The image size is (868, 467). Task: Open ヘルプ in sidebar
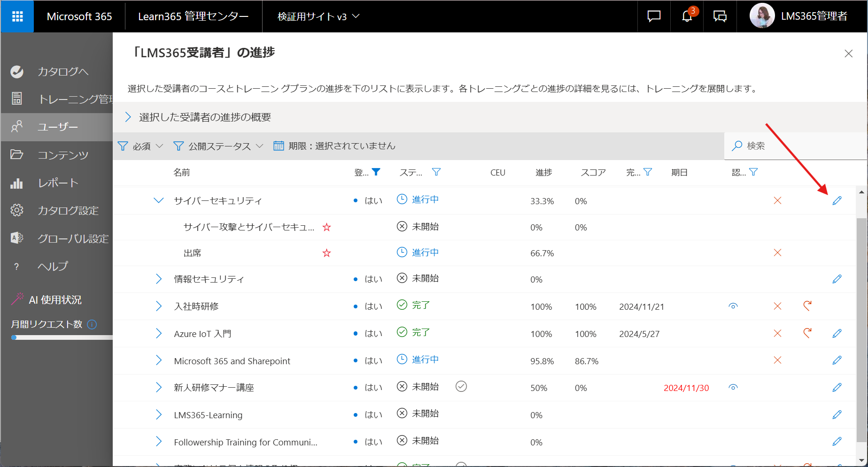(57, 266)
